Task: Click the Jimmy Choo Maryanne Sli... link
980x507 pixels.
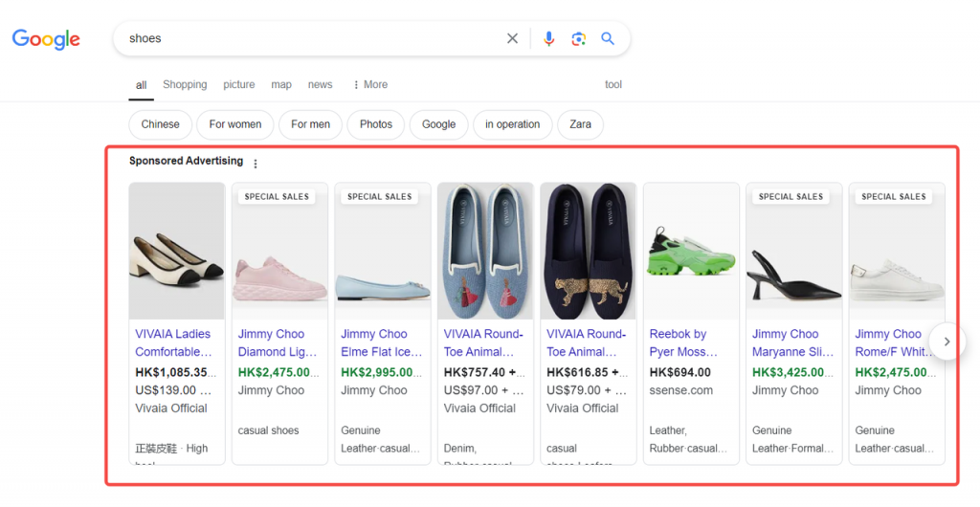Action: pyautogui.click(x=792, y=342)
